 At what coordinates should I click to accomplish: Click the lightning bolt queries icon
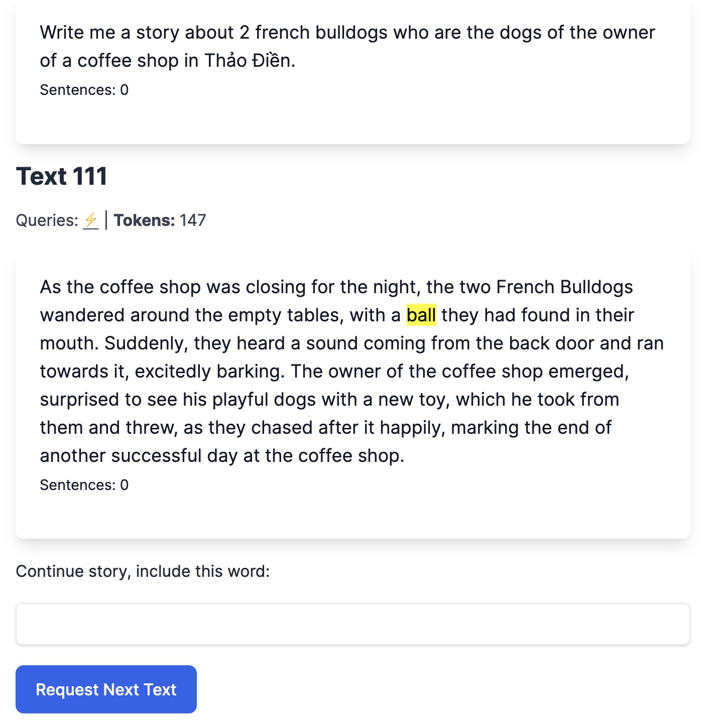90,220
